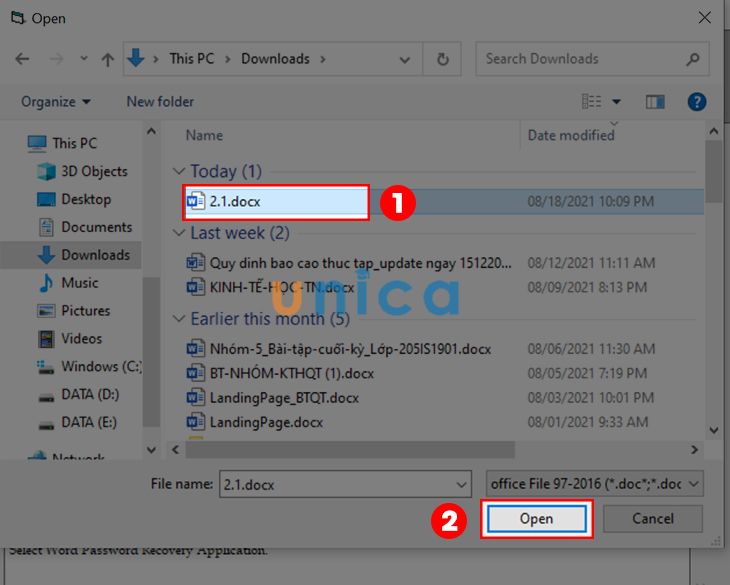730x585 pixels.
Task: Open the DATA (E:) drive
Action: coord(77,423)
